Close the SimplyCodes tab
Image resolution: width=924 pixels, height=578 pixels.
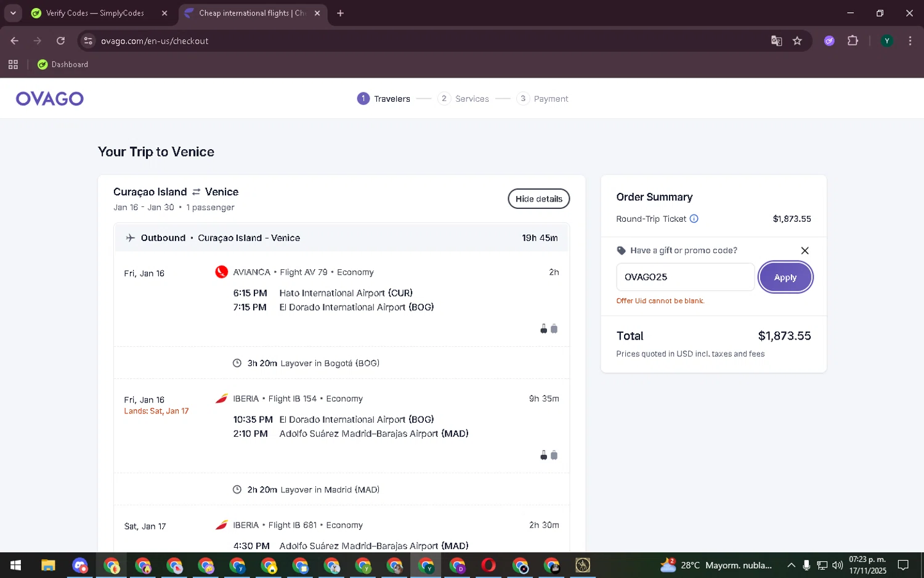164,13
